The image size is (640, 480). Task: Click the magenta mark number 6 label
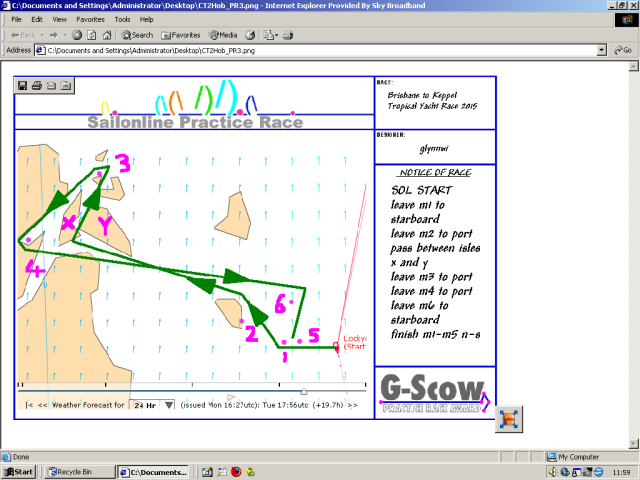point(280,304)
